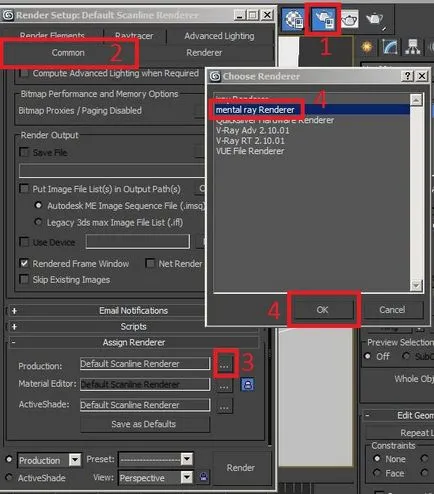Viewport: 434px width, 494px height.
Task: Open the Hierarchy panel icon
Action: coord(413,47)
